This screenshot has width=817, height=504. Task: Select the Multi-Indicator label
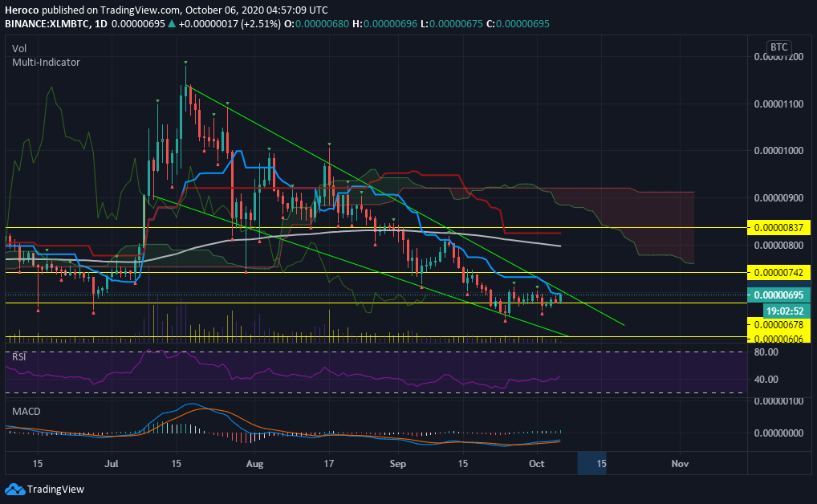pyautogui.click(x=46, y=62)
